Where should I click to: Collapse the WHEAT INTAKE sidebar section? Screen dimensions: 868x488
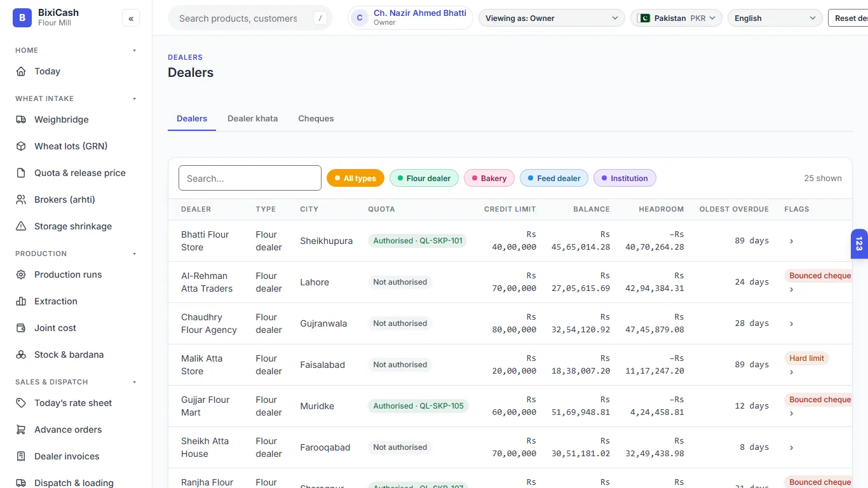tap(134, 98)
